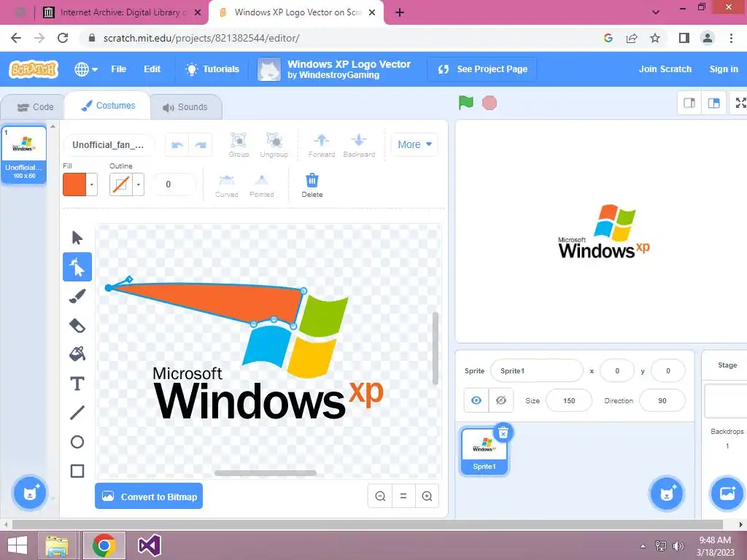Image resolution: width=747 pixels, height=560 pixels.
Task: Open the Choose a Costume button
Action: pyautogui.click(x=29, y=494)
